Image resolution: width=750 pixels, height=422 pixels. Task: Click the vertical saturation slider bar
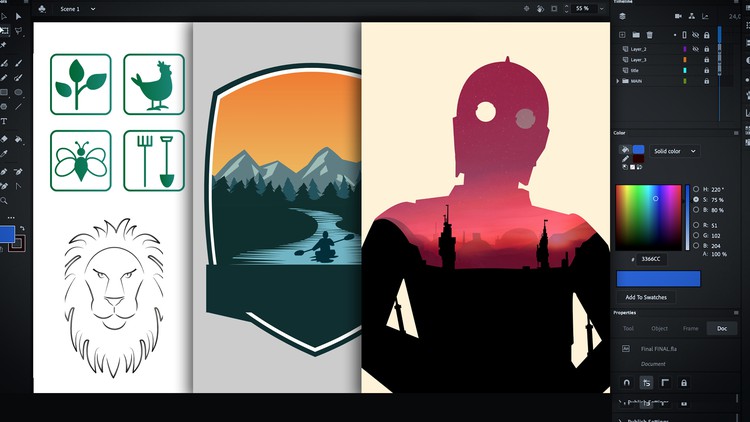click(x=688, y=217)
